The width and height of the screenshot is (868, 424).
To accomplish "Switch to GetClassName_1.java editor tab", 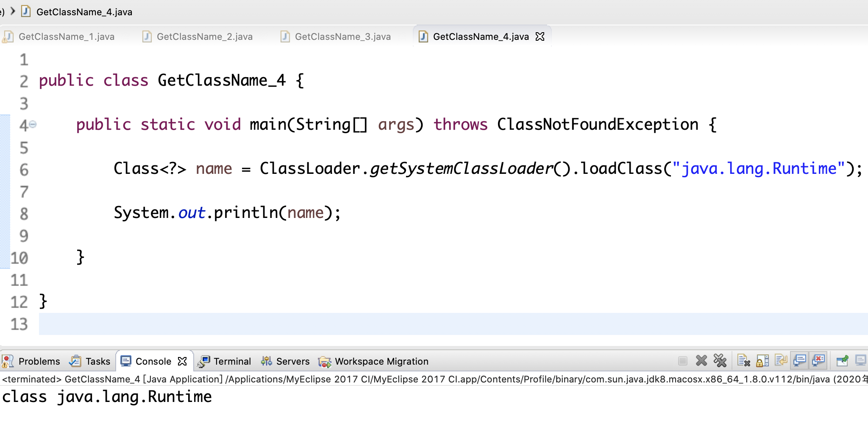I will pyautogui.click(x=59, y=36).
